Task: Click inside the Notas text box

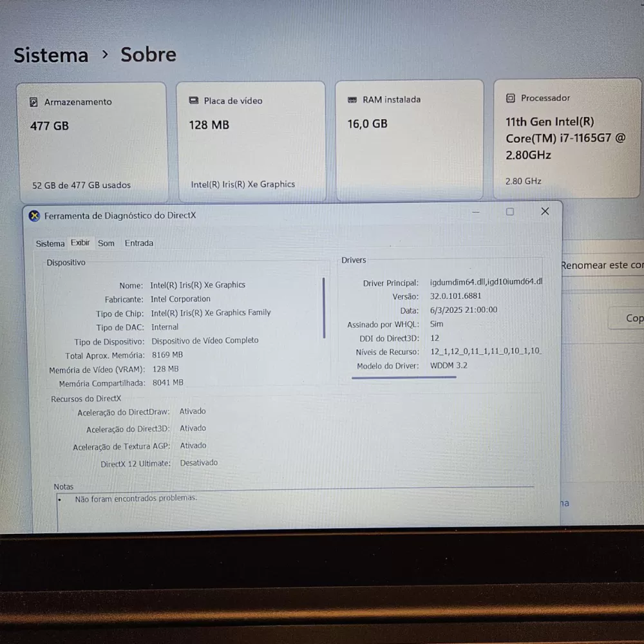Action: coord(296,511)
